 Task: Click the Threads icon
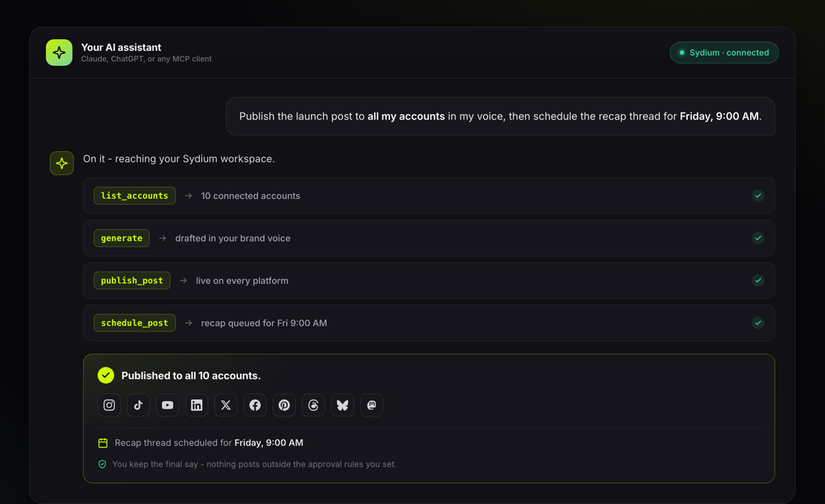point(314,405)
